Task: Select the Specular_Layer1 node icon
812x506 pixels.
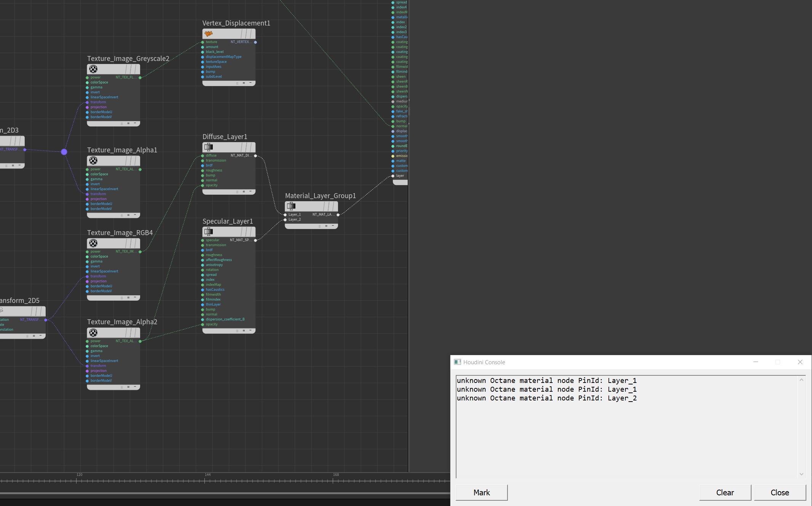Action: [x=209, y=232]
